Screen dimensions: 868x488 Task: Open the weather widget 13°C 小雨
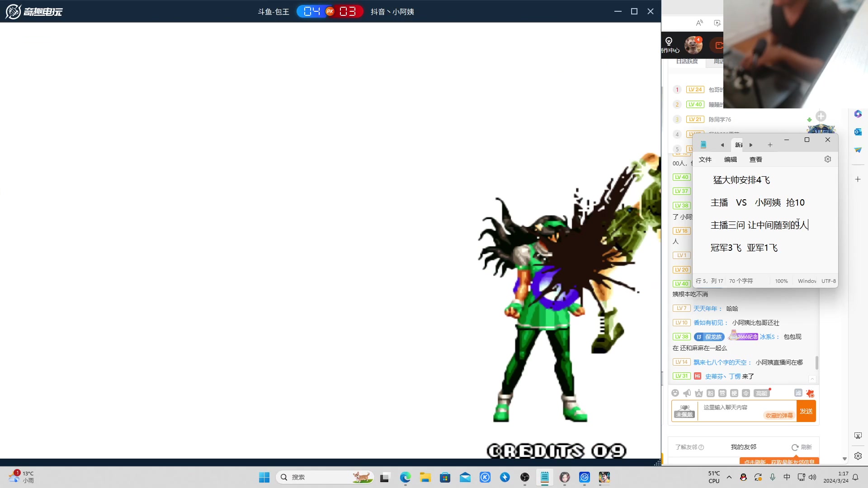click(x=21, y=477)
